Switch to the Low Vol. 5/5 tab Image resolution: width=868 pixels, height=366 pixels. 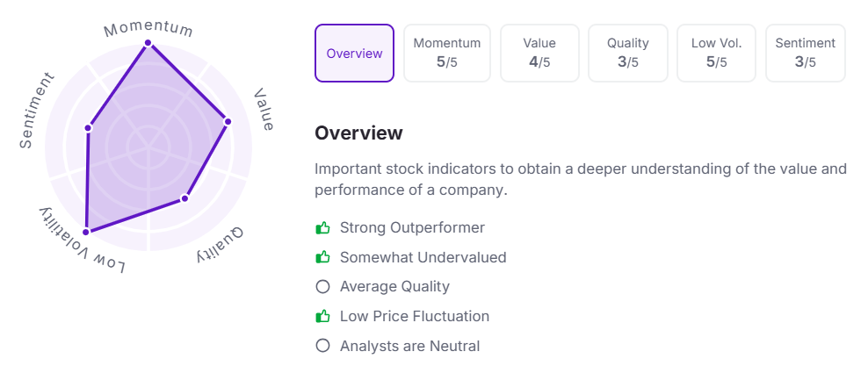tap(716, 54)
